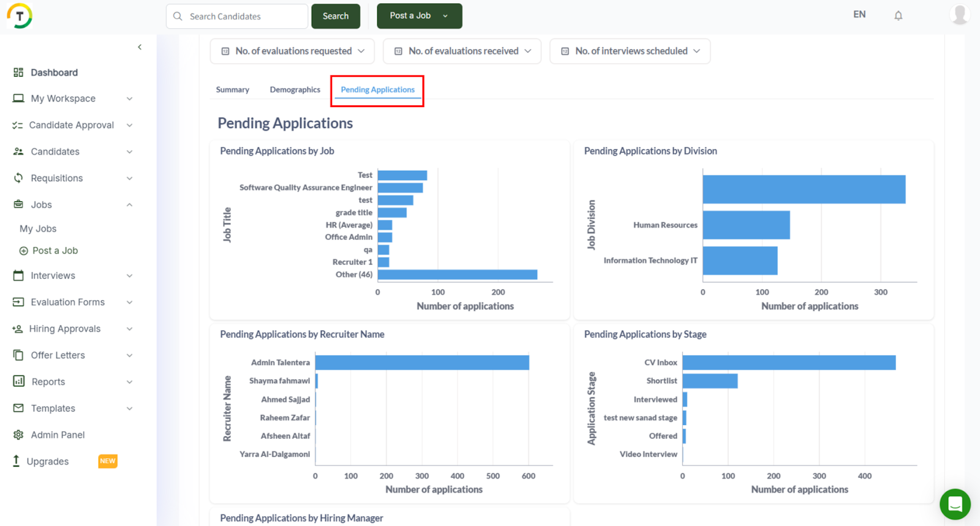Click the Dashboard grid icon

[18, 72]
